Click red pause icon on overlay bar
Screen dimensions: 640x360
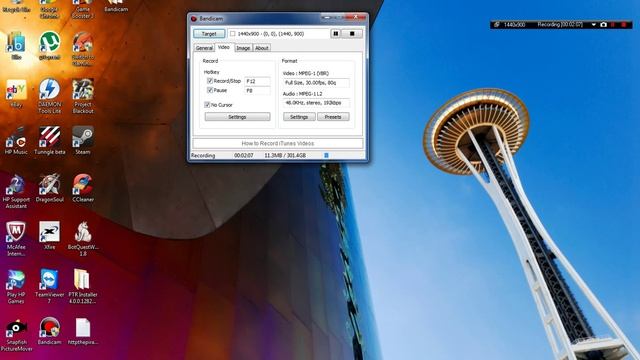coord(613,25)
